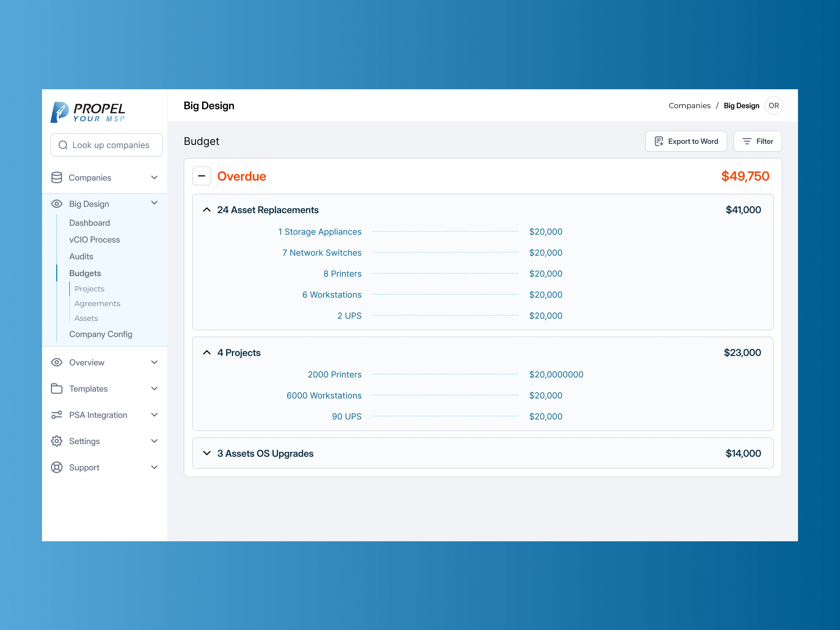
Task: Open the Projects sub-item under Budgets
Action: pos(89,288)
